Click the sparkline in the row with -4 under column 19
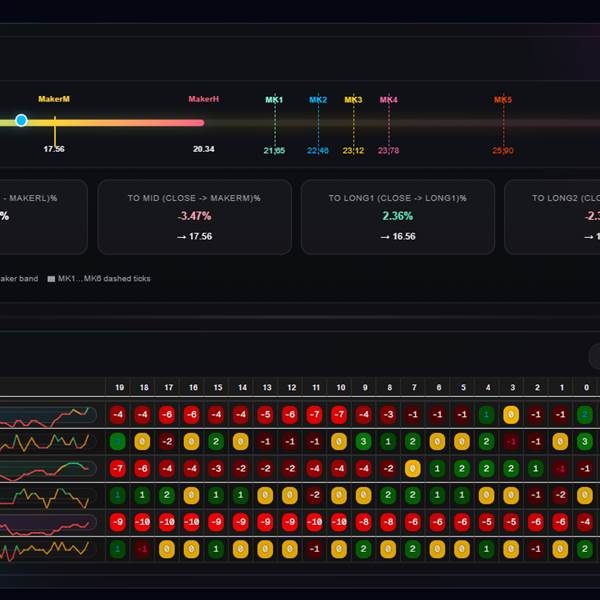600x600 pixels. (48, 416)
